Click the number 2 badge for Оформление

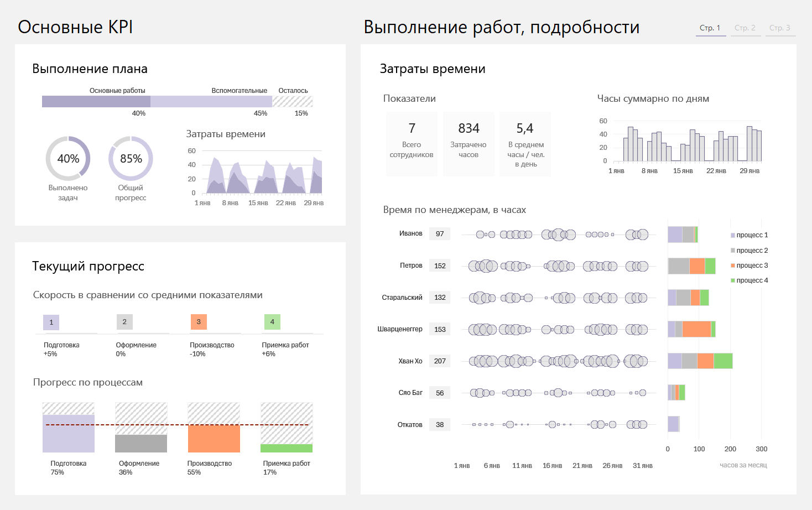[124, 322]
